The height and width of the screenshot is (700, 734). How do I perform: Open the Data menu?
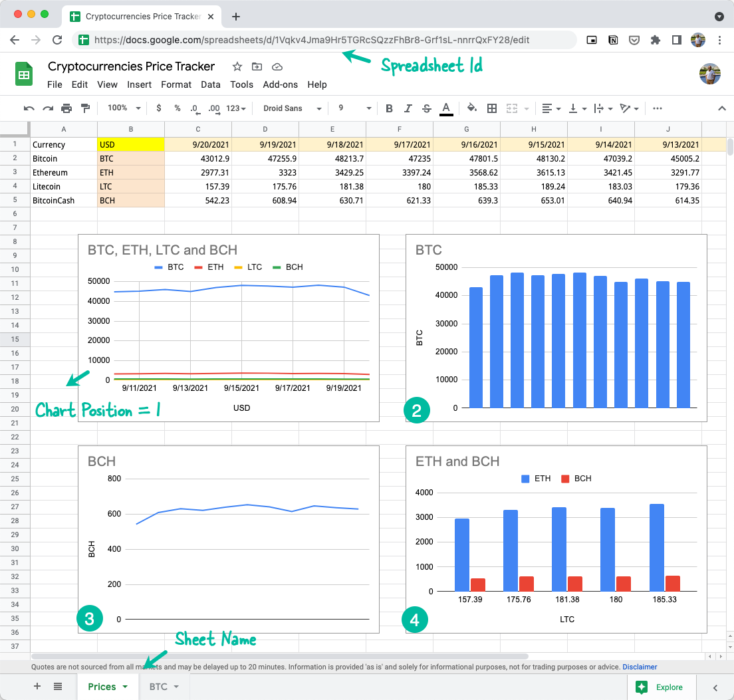pyautogui.click(x=211, y=84)
